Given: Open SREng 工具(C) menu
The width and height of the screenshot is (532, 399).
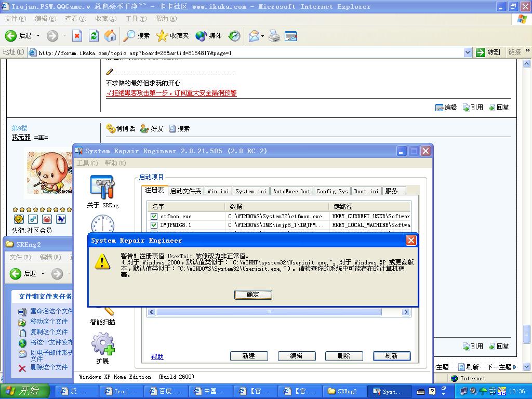Looking at the screenshot, I should 87,163.
